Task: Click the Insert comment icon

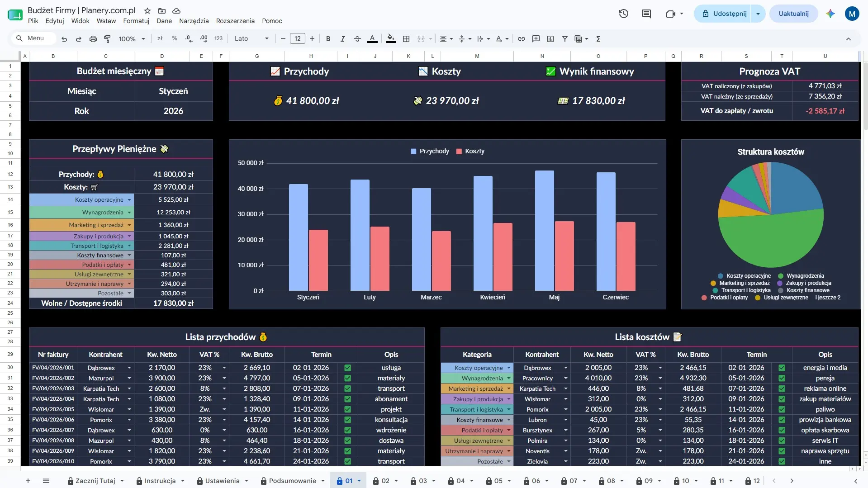Action: click(536, 39)
